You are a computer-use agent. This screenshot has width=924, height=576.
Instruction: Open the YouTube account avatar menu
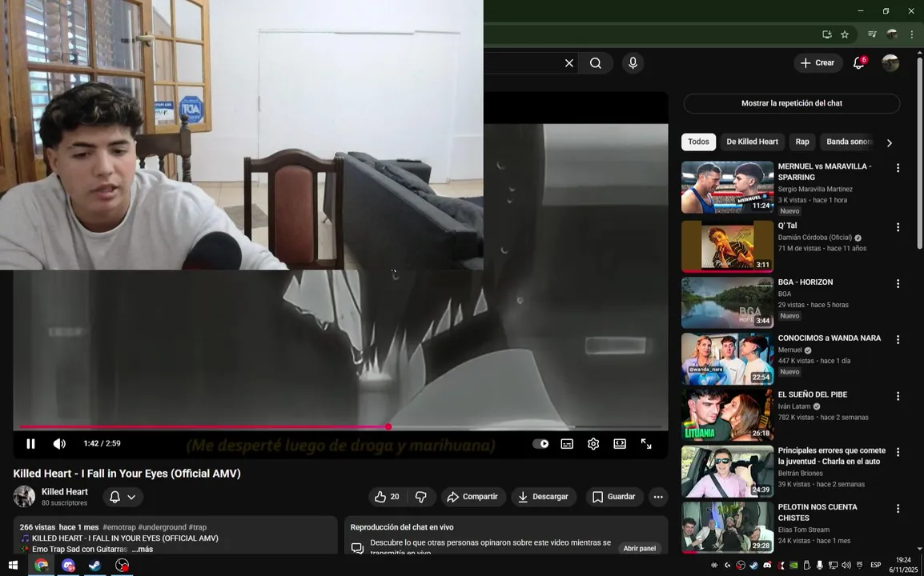coord(890,63)
